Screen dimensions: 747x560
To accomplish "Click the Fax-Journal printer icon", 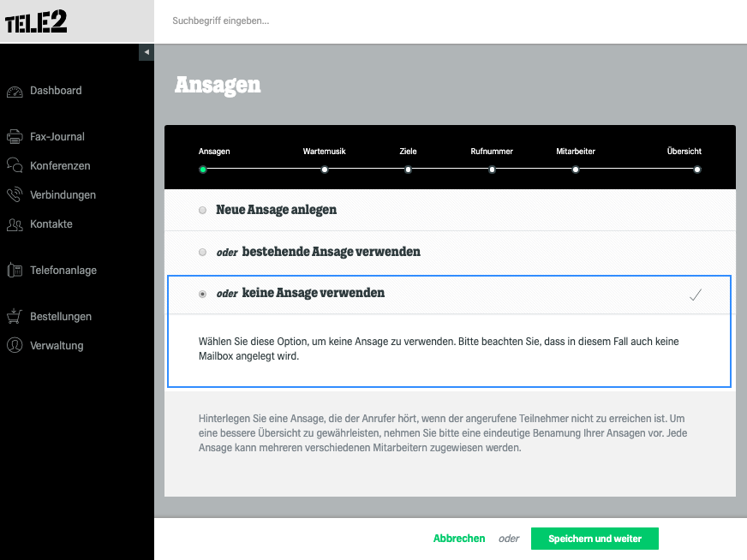I will (15, 137).
